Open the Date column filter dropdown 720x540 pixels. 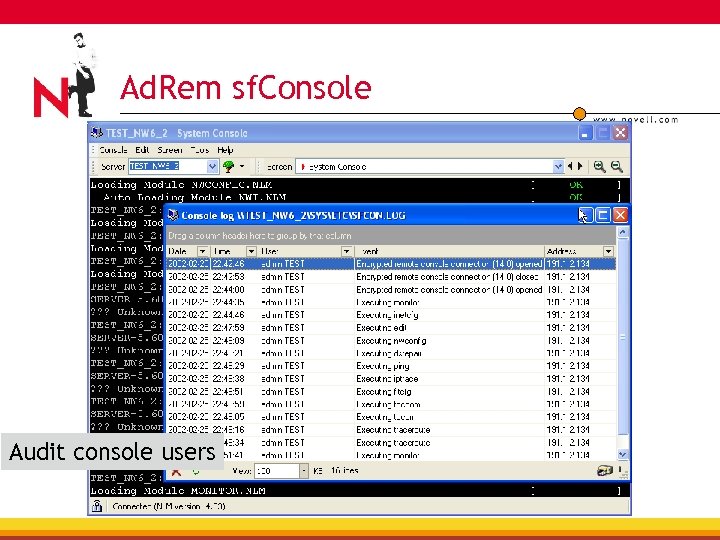(x=202, y=251)
